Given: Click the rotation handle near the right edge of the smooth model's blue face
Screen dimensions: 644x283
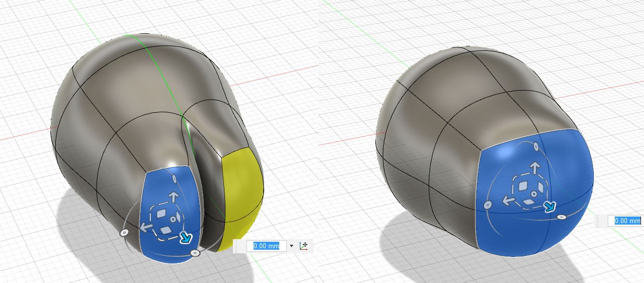Looking at the screenshot, I should (562, 217).
